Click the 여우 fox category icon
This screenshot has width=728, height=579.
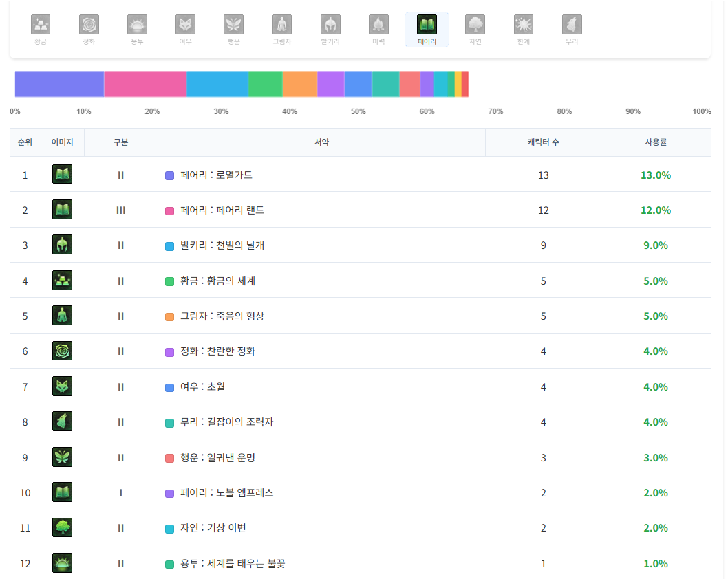point(185,25)
